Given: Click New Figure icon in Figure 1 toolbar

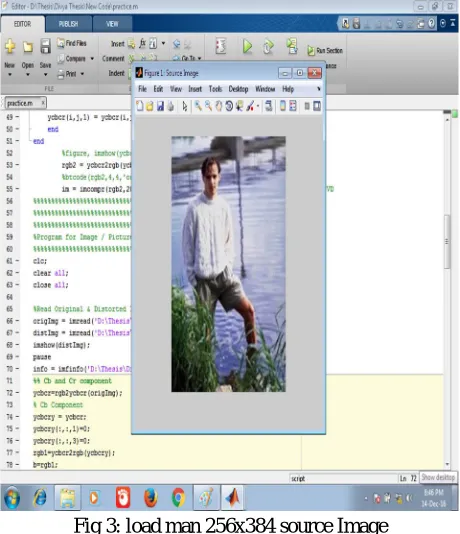Looking at the screenshot, I should tap(140, 106).
